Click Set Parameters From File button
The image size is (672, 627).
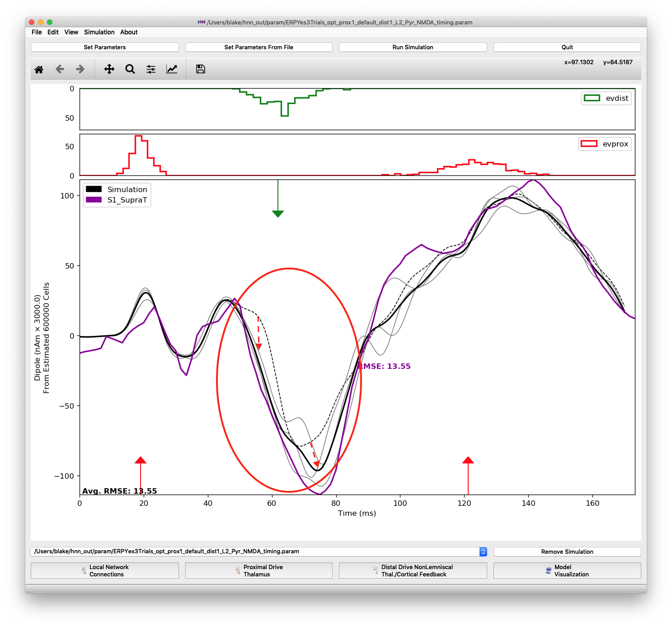pyautogui.click(x=259, y=47)
